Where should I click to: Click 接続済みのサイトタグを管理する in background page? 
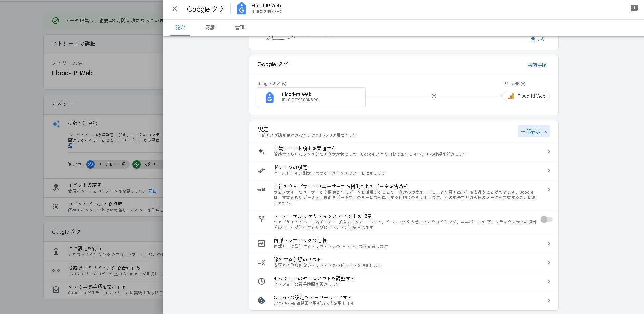(104, 268)
